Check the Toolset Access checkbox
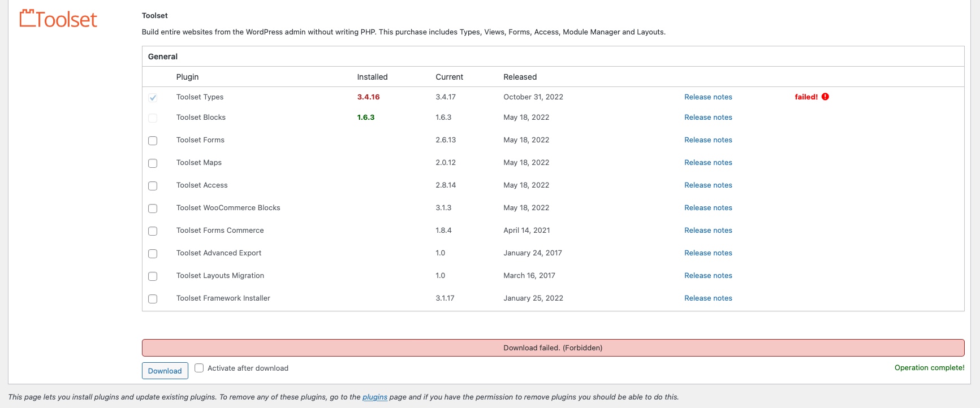Screen dimensions: 980x408 tap(153, 186)
